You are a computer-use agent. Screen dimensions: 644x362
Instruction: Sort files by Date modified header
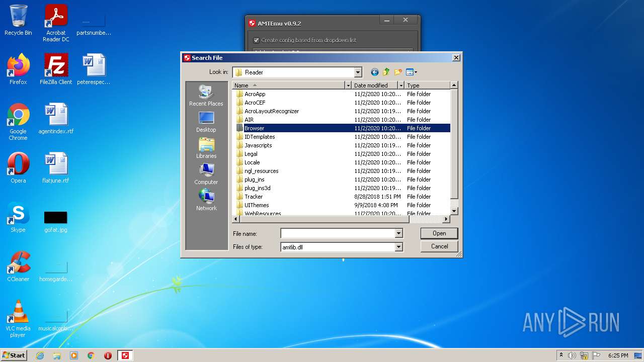[375, 85]
